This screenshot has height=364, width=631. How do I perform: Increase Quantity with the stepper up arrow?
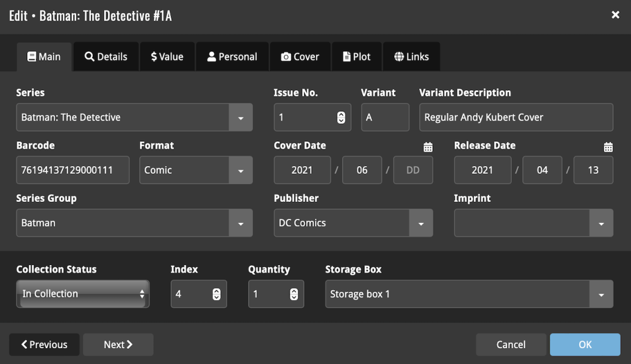(293, 290)
